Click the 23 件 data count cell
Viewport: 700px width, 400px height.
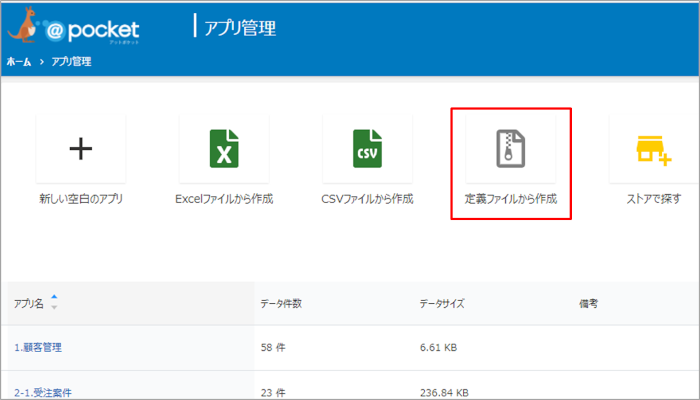273,392
